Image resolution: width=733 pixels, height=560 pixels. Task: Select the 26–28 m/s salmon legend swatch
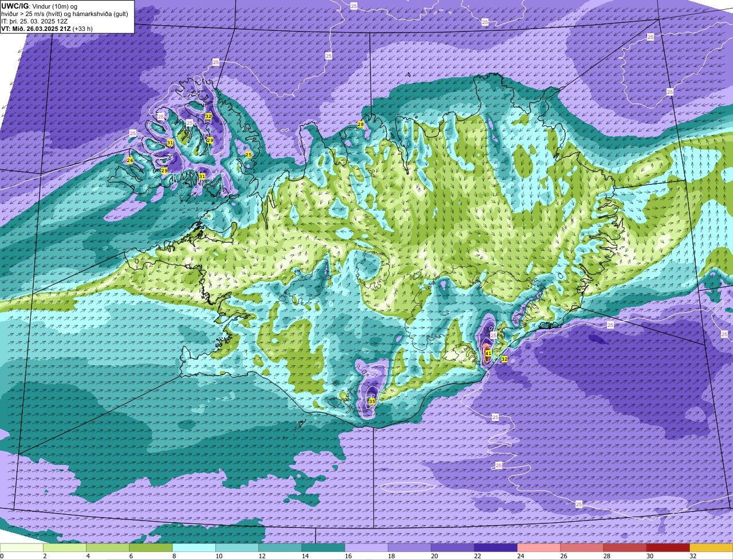tap(582, 547)
